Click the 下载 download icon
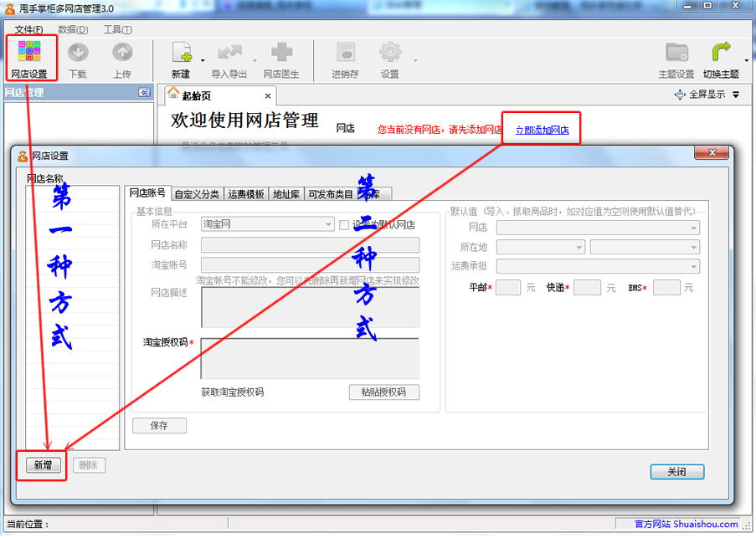Screen dimensions: 756x538 click(x=78, y=52)
